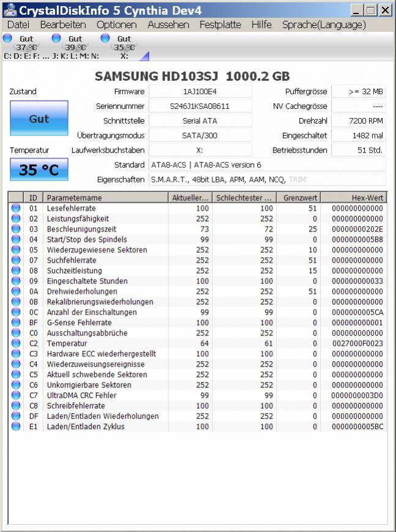Click the status icon for Laden/Entladen Zyklus
396x532 pixels.
(x=16, y=426)
